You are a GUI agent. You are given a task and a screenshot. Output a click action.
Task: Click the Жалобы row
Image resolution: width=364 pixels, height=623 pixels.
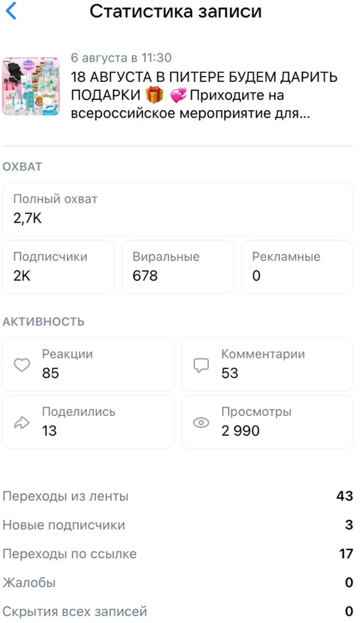click(178, 583)
